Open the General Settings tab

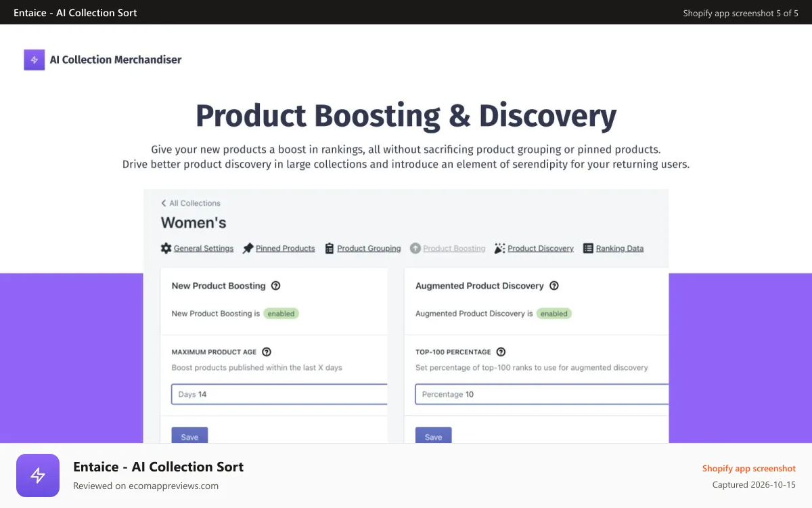(x=204, y=249)
